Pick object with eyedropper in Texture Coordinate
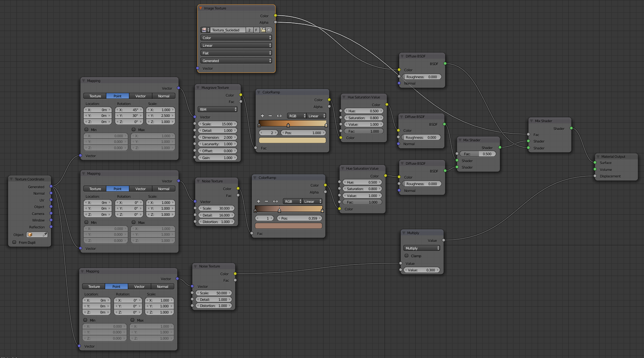 (45, 235)
